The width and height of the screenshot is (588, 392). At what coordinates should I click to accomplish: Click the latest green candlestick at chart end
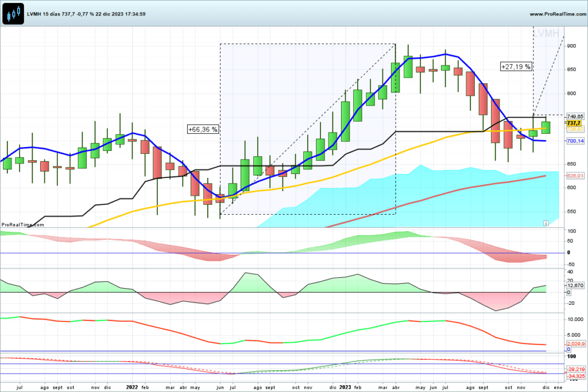pos(546,127)
